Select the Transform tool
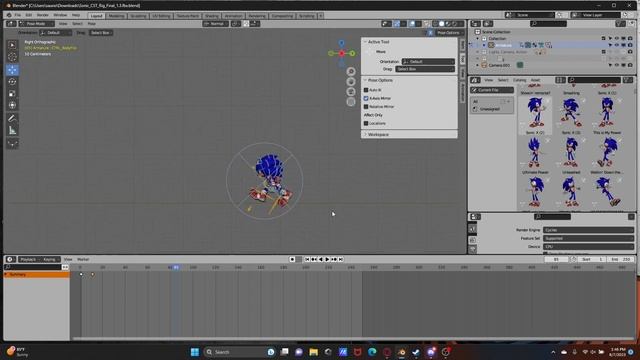 pos(12,105)
